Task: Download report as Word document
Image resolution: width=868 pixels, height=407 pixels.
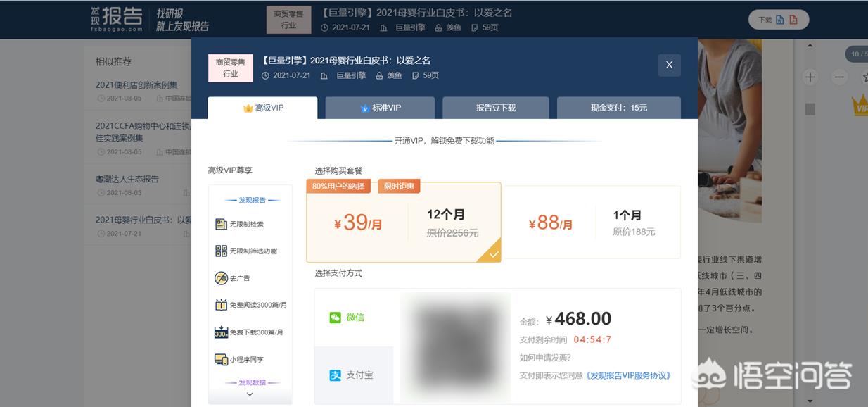Action: click(780, 20)
